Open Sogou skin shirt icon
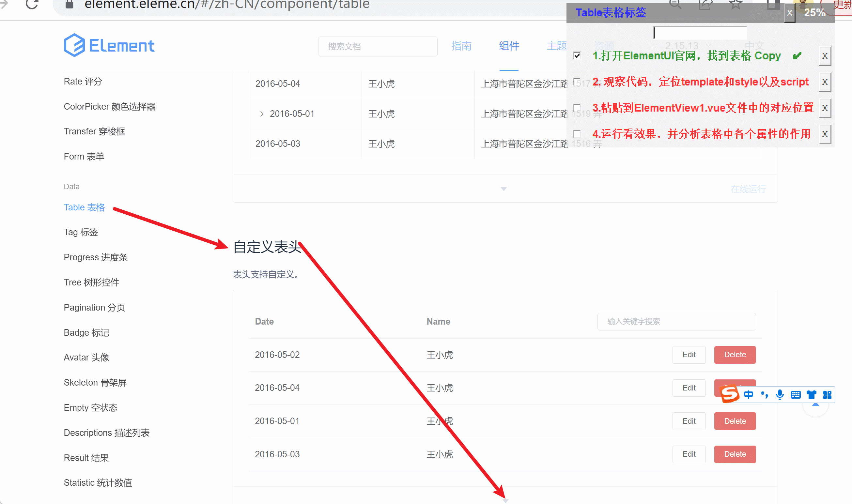Screen dimensions: 852x504 click(x=812, y=395)
